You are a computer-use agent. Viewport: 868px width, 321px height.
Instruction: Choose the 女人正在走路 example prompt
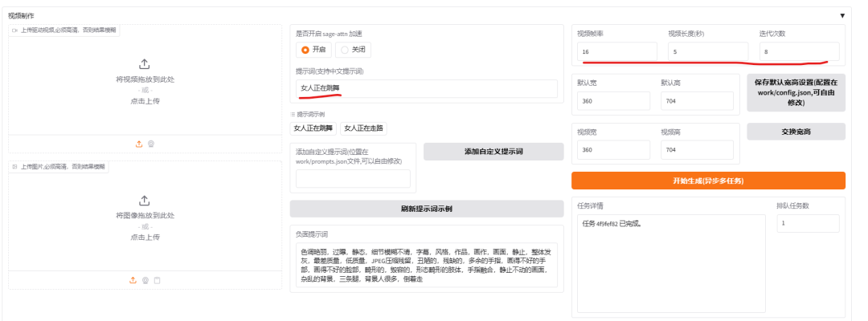(364, 128)
